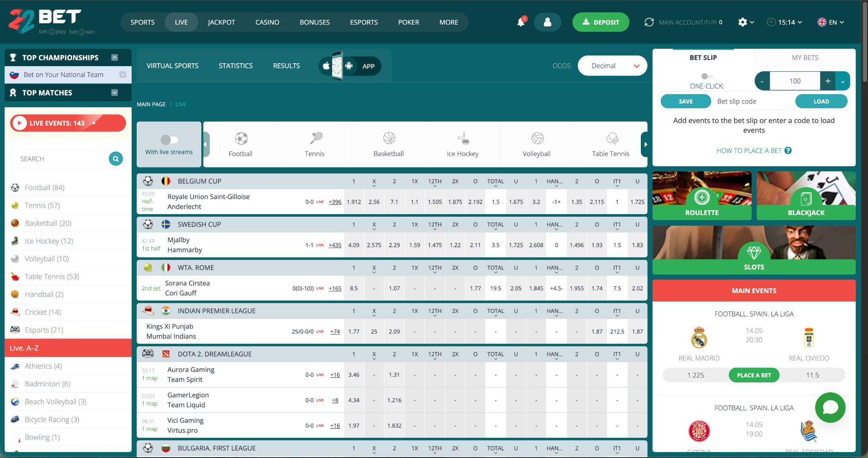Open the MORE menu item
Image resolution: width=868 pixels, height=458 pixels.
(x=448, y=22)
